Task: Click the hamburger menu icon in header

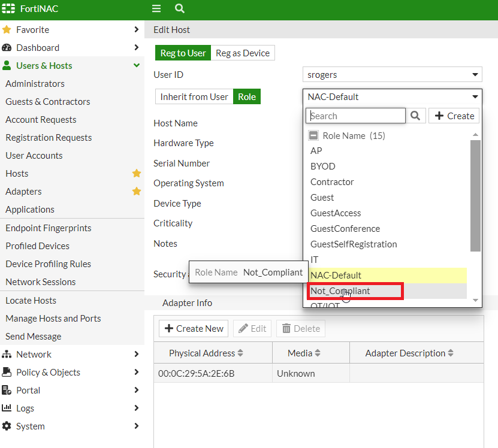Action: point(156,9)
